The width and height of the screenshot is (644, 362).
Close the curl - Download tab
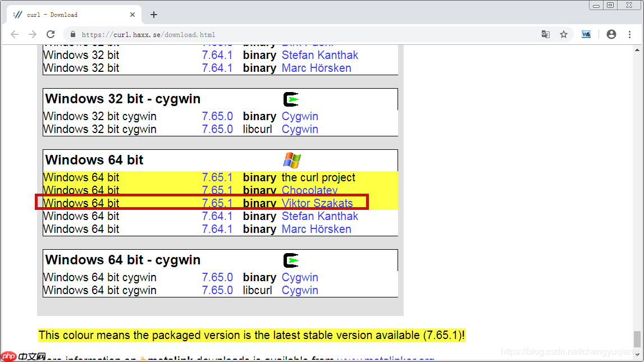coord(133,15)
